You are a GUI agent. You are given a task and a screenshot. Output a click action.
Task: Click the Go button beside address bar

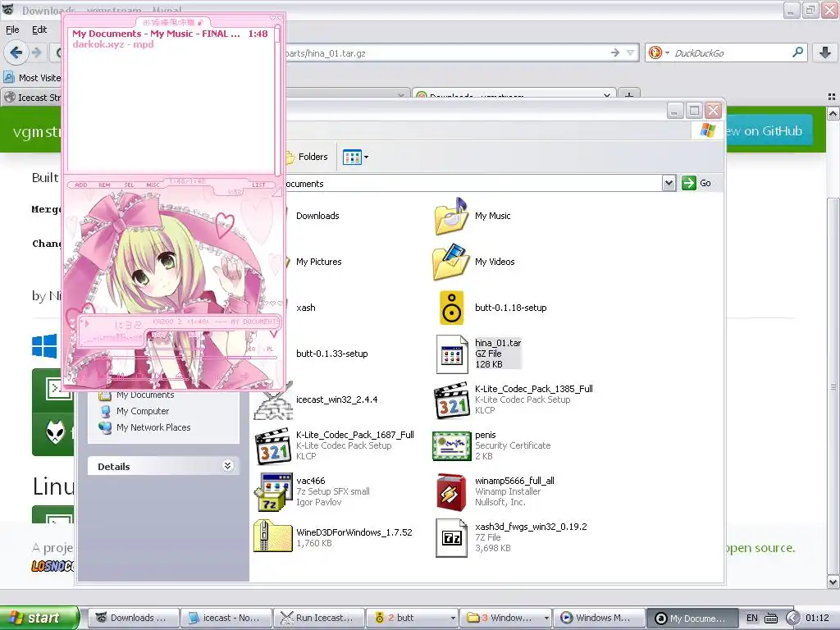click(x=696, y=183)
